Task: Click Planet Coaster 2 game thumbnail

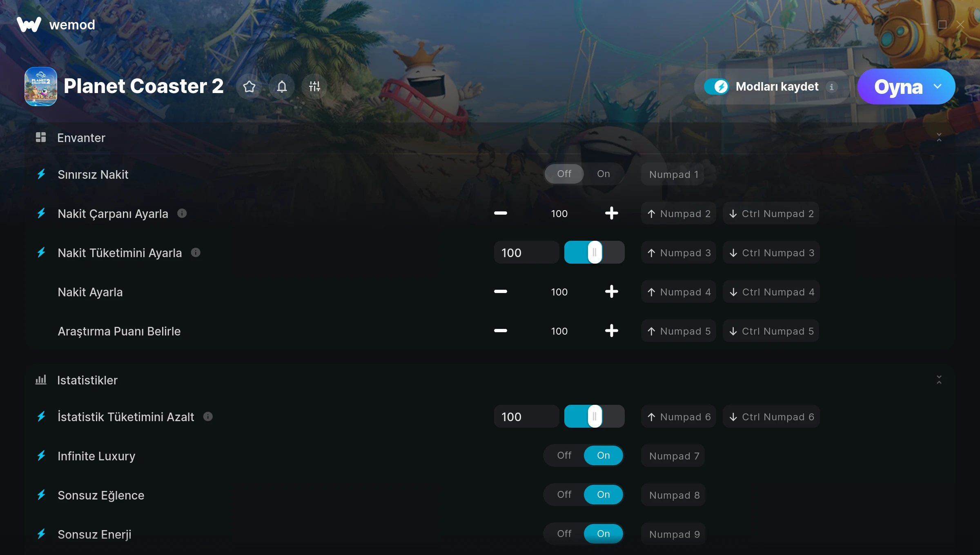Action: [41, 87]
